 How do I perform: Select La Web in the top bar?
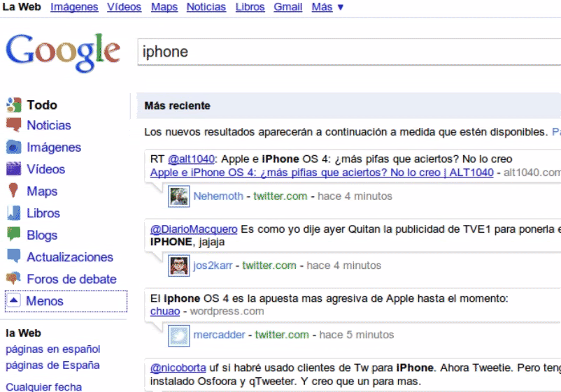[22, 7]
